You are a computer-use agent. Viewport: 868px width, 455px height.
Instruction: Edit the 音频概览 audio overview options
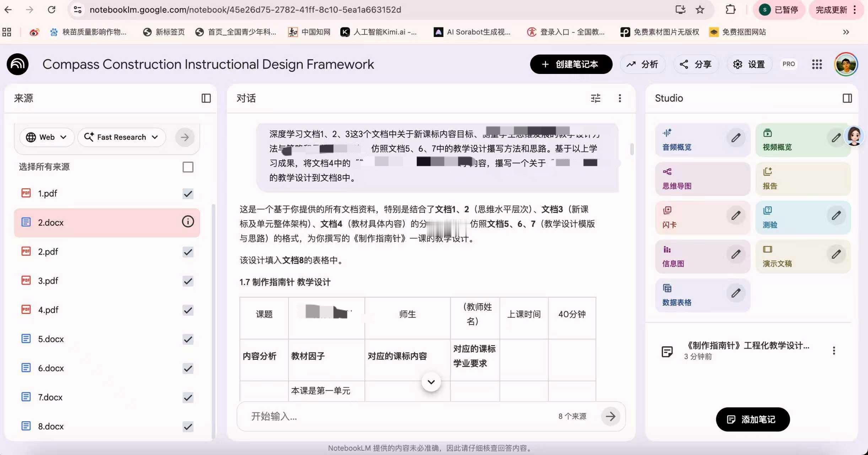736,138
